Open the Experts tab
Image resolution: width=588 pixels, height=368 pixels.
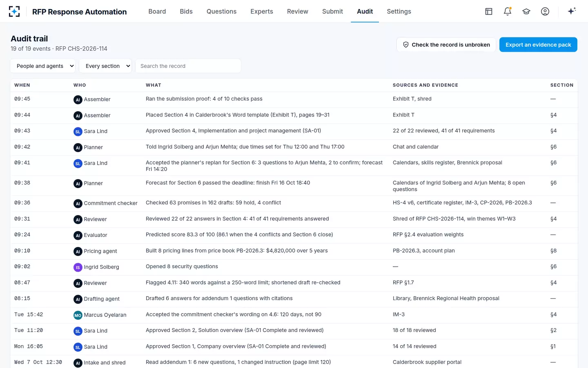262,11
